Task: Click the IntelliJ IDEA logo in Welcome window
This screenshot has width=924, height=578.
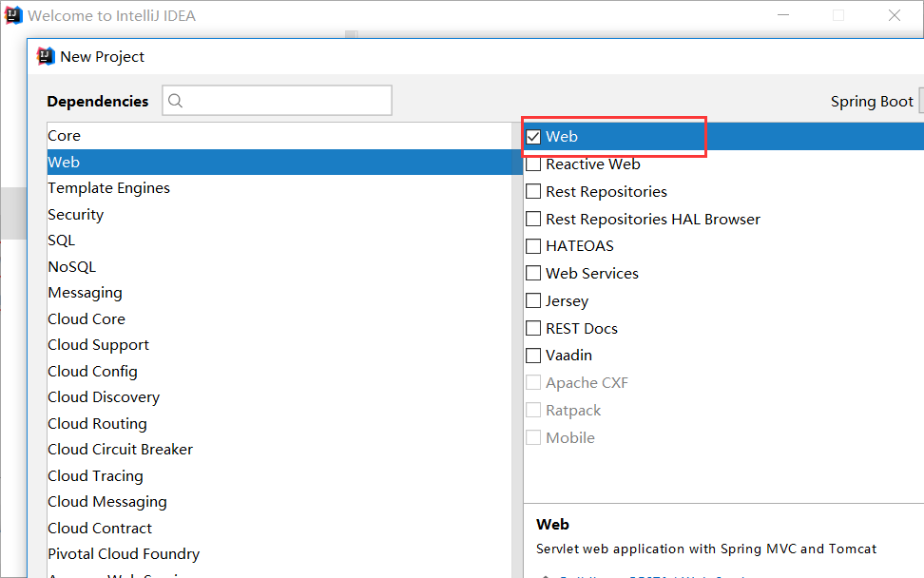Action: [x=13, y=15]
